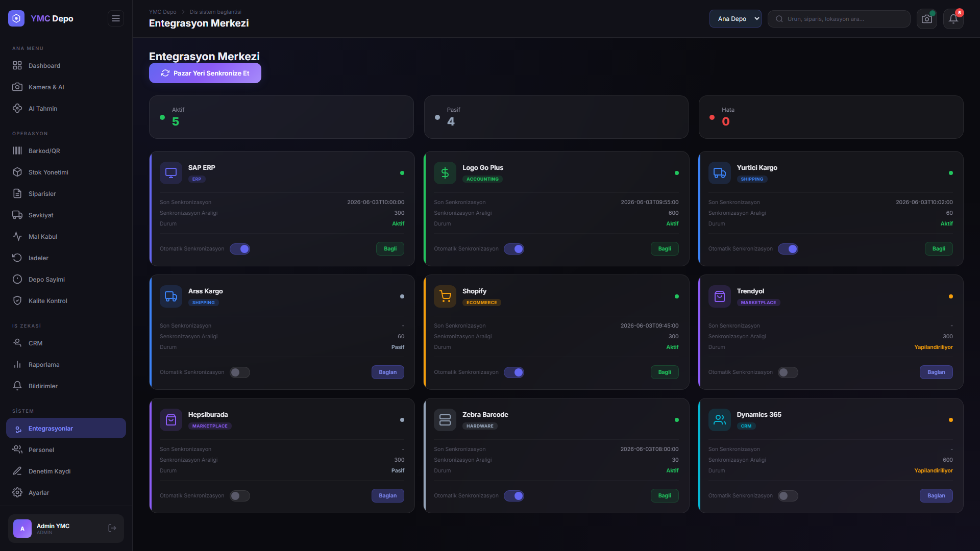Screen dimensions: 980x551
Task: Open Sevkiyat menu item
Action: click(66, 215)
